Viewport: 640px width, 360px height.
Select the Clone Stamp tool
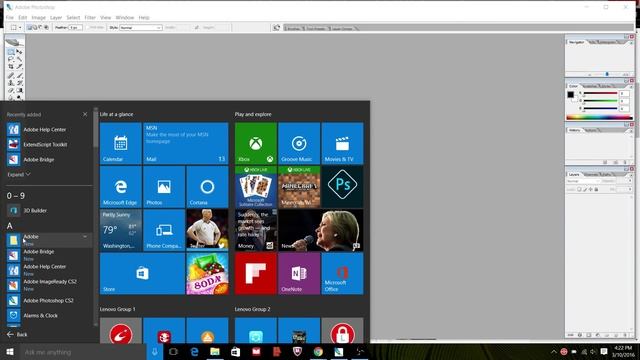(x=11, y=83)
